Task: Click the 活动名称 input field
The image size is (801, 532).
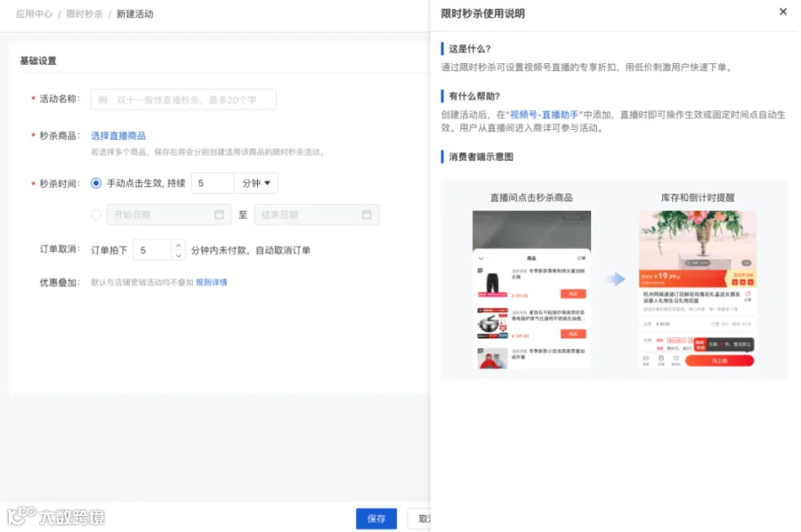Action: click(183, 100)
